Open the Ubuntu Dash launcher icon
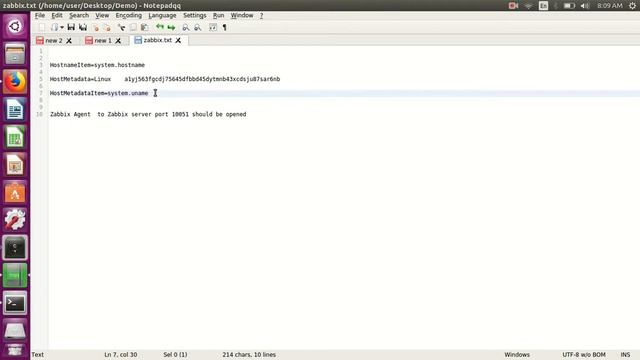Image resolution: width=640 pixels, height=360 pixels. [x=15, y=27]
